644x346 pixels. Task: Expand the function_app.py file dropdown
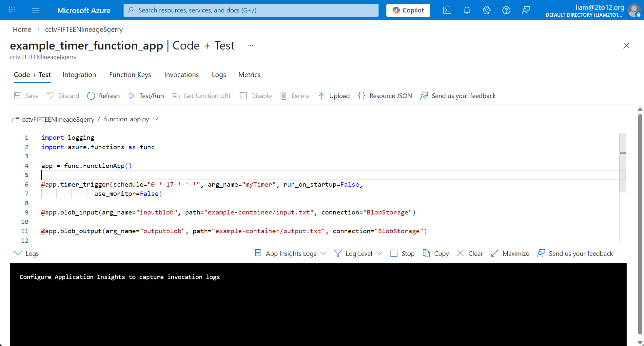(156, 119)
